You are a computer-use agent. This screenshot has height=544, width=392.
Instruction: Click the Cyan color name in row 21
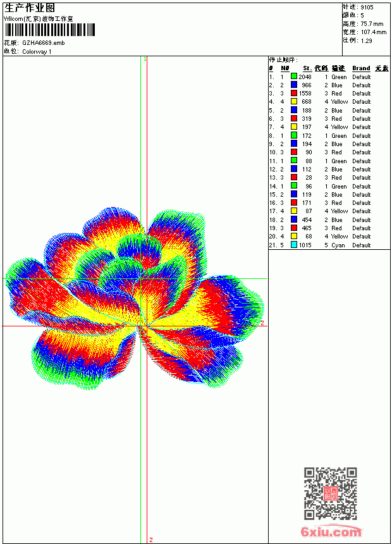[x=338, y=245]
